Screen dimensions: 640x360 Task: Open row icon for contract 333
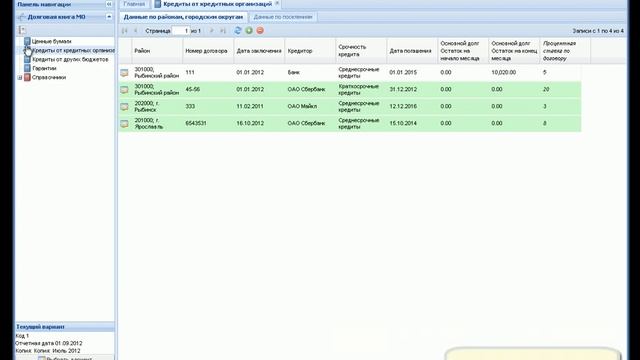pyautogui.click(x=124, y=107)
